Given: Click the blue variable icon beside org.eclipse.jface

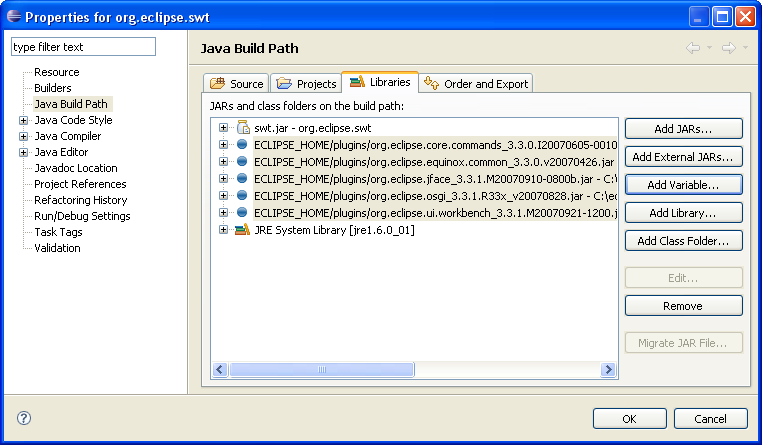Looking at the screenshot, I should [x=242, y=178].
